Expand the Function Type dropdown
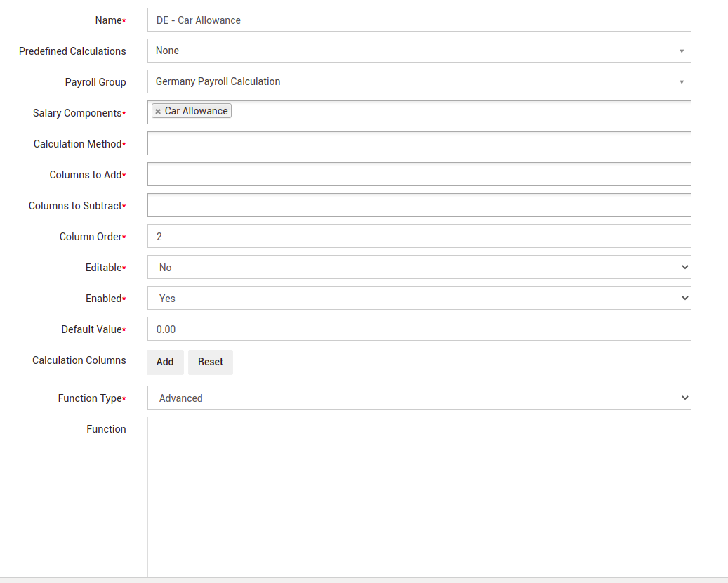728x583 pixels. [x=419, y=398]
